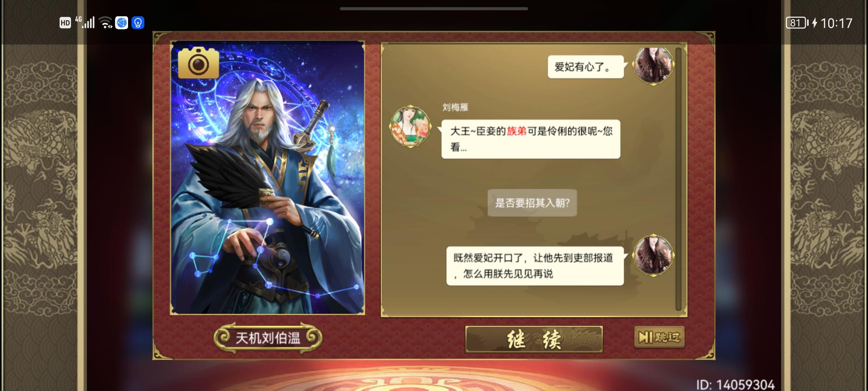Viewport: 868px width, 391px height.
Task: Tap the 刘梅雁 speaker name label
Action: tap(455, 107)
